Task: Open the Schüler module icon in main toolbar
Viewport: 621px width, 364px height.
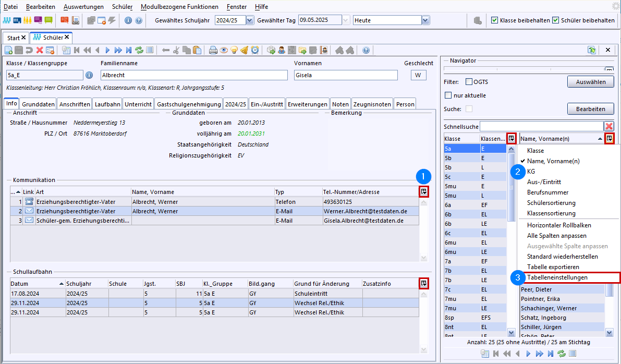Action: tap(7, 20)
